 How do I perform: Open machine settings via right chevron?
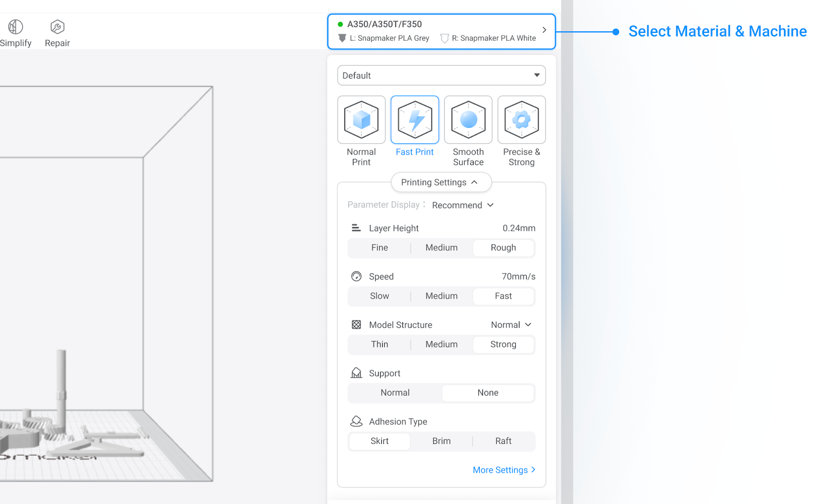pyautogui.click(x=544, y=30)
